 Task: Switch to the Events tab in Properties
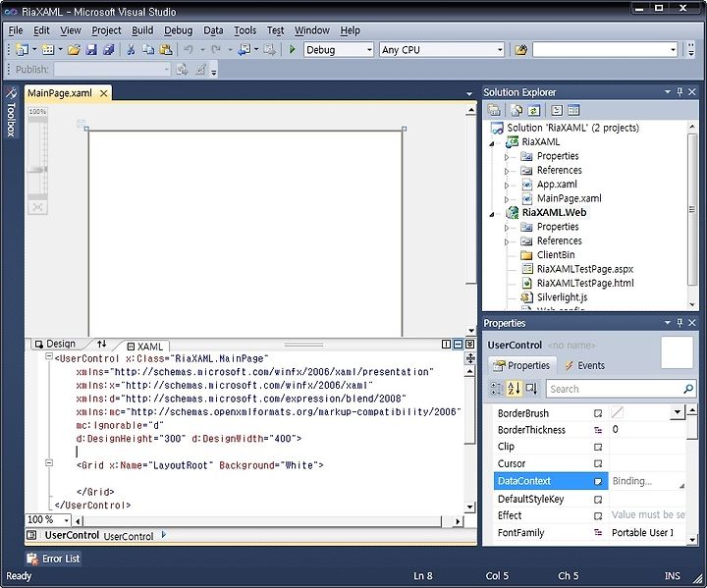click(x=585, y=365)
